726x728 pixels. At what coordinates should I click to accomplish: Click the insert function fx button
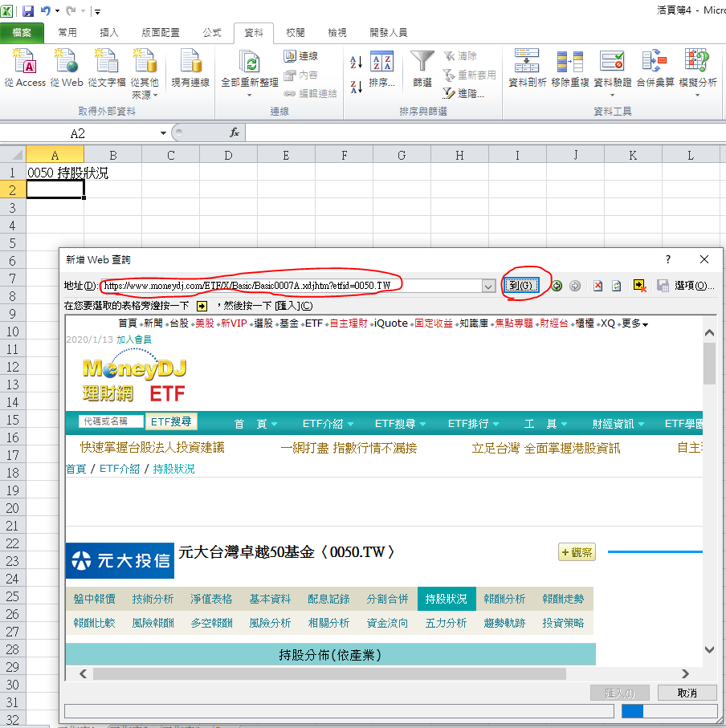(x=235, y=132)
